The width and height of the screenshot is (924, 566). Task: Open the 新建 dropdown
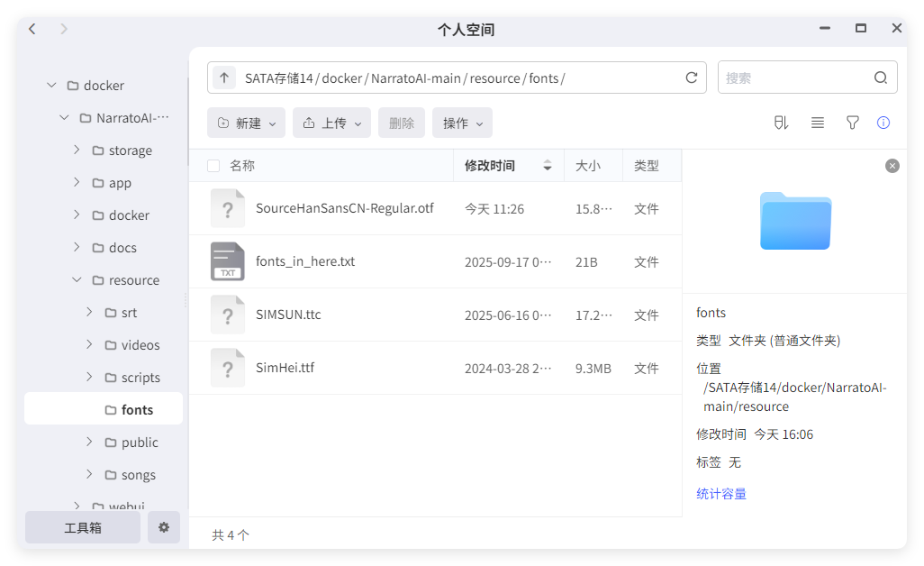[x=247, y=123]
